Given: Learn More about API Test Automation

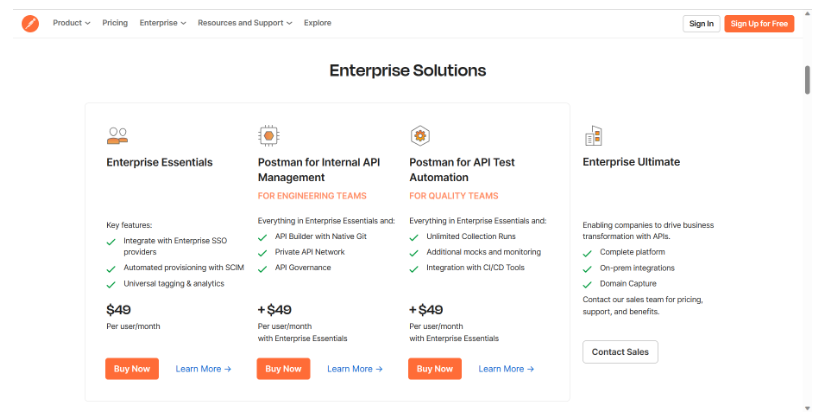Looking at the screenshot, I should (506, 369).
